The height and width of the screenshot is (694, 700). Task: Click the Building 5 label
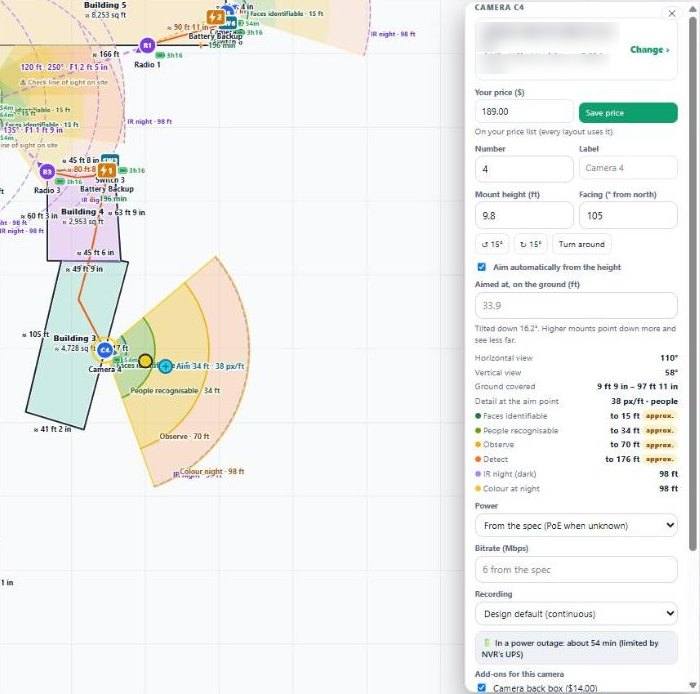[105, 5]
